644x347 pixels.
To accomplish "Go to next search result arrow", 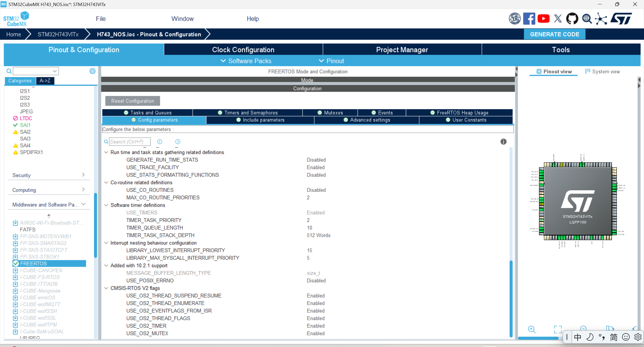I will click(x=178, y=142).
